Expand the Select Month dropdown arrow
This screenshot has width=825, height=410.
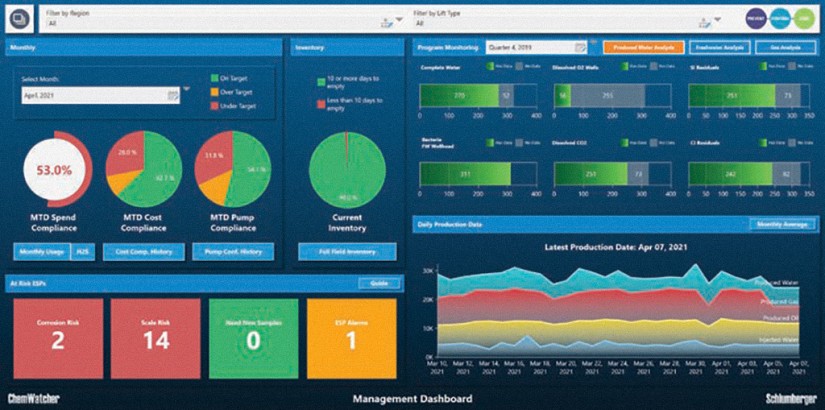pyautogui.click(x=186, y=89)
